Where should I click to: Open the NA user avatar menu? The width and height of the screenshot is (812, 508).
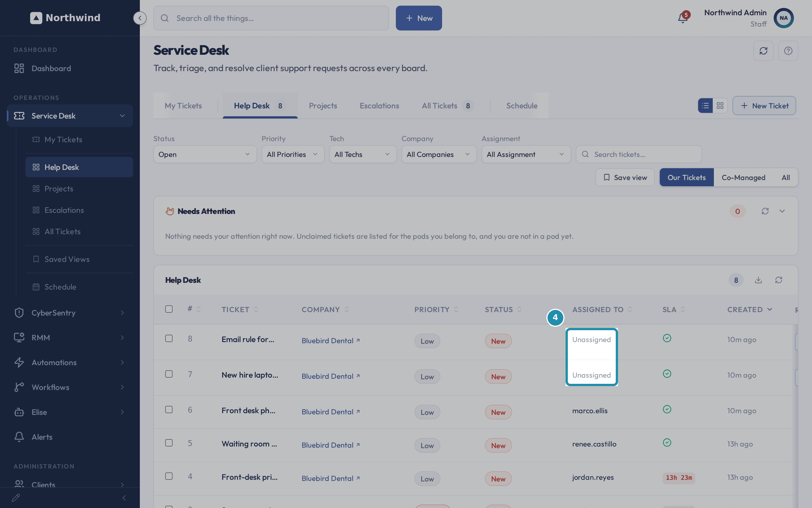784,18
